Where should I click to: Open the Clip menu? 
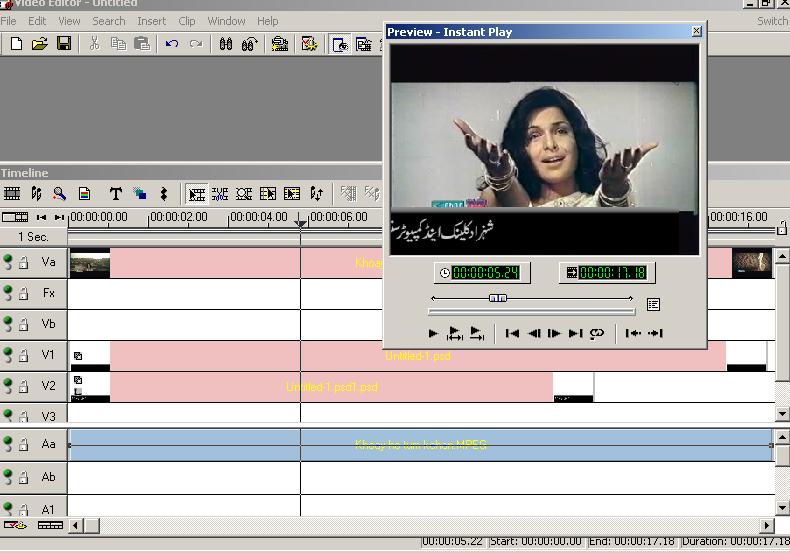pos(186,21)
